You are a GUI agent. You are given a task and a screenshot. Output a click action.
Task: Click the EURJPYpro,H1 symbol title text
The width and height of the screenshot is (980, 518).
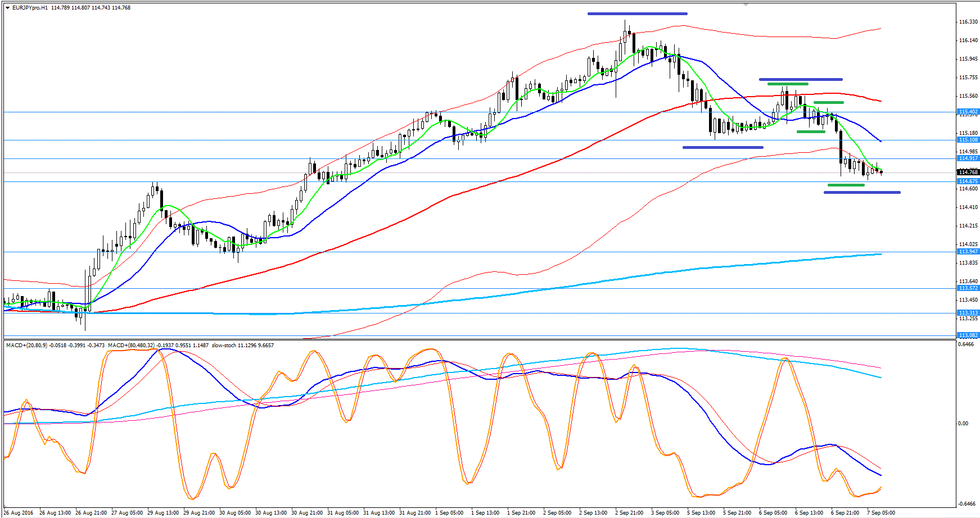[30, 8]
